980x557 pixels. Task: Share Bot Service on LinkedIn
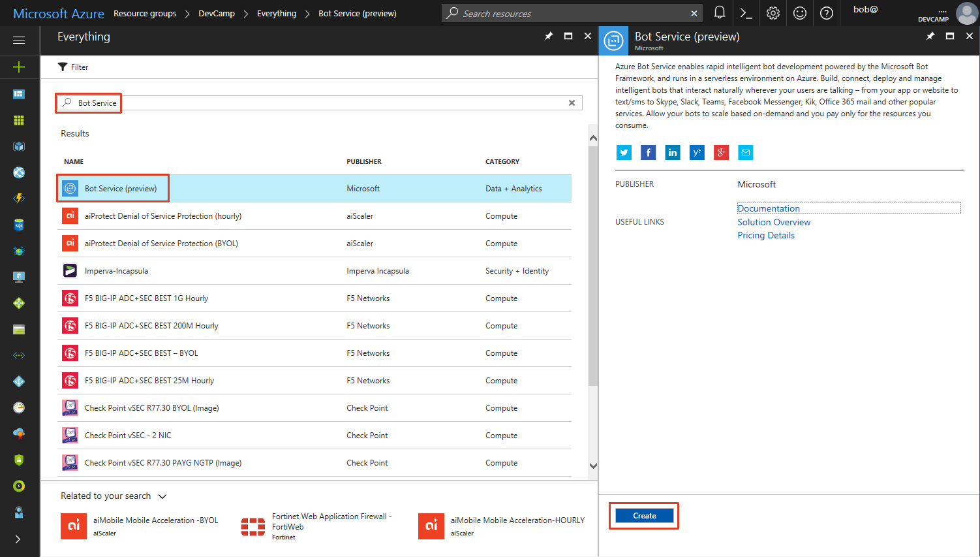673,152
